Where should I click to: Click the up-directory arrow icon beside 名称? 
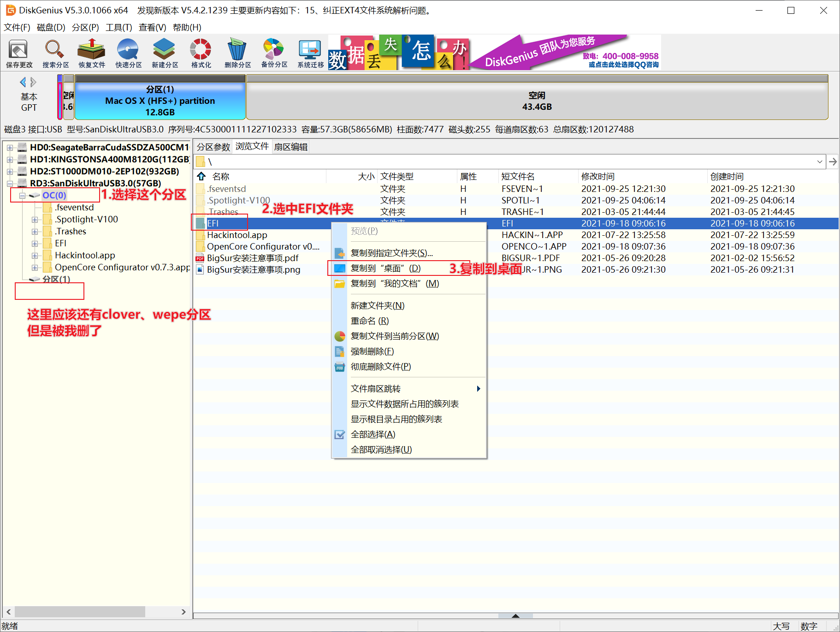[201, 176]
